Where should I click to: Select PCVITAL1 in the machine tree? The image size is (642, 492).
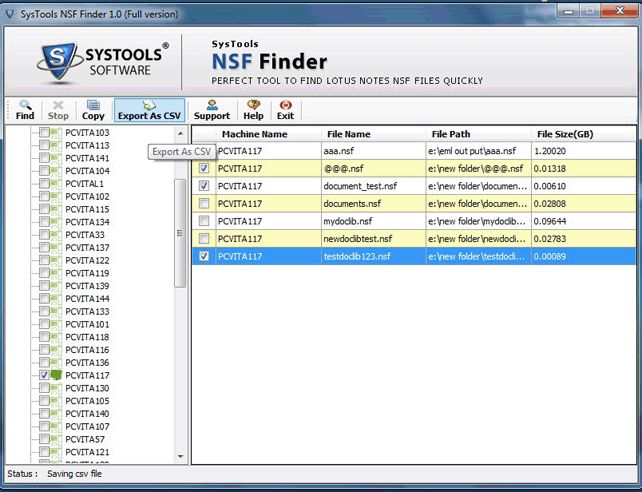[x=84, y=183]
